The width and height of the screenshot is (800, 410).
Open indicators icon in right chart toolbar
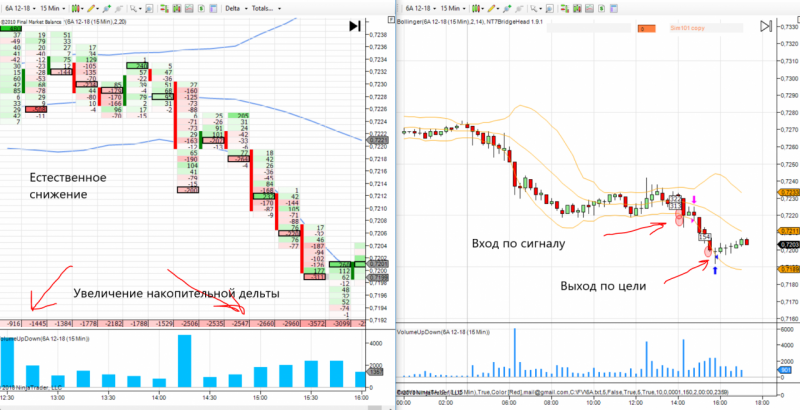click(590, 9)
